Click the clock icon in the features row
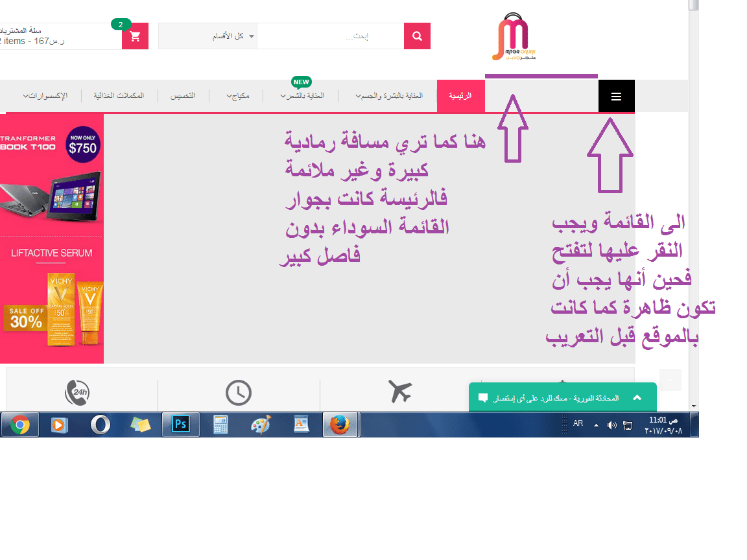This screenshot has width=747, height=560. 239,393
